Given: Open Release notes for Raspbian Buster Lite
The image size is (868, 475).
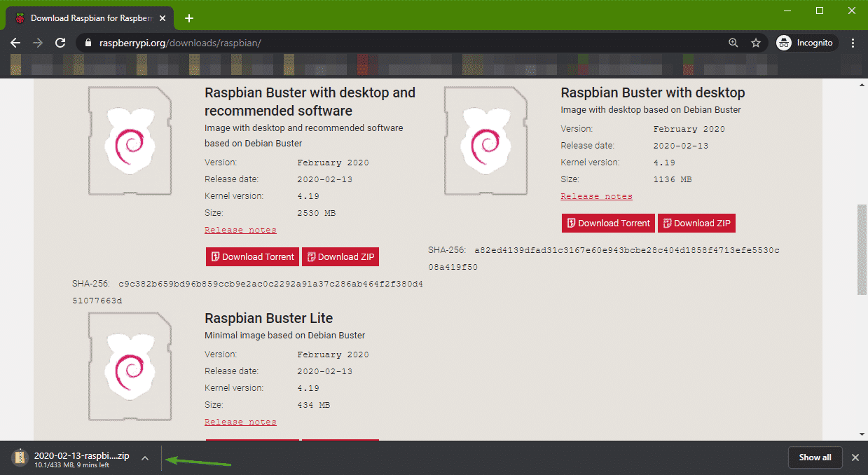Looking at the screenshot, I should click(240, 422).
